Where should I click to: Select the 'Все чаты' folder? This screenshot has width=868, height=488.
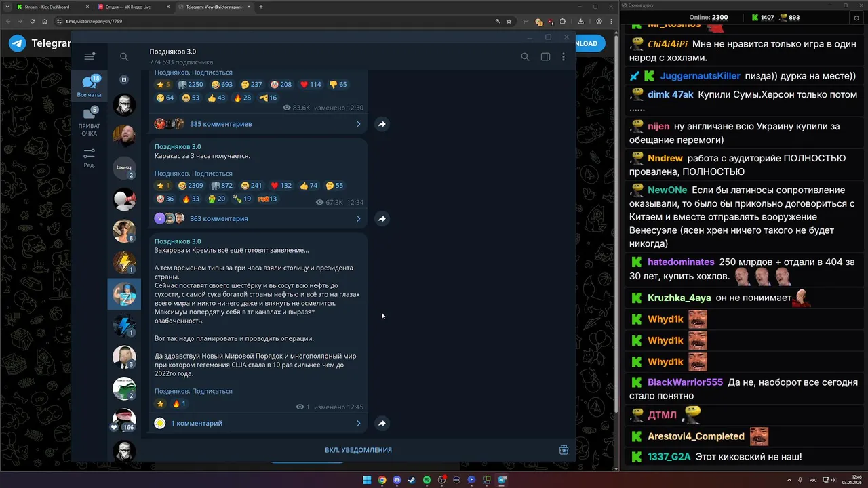pos(90,86)
